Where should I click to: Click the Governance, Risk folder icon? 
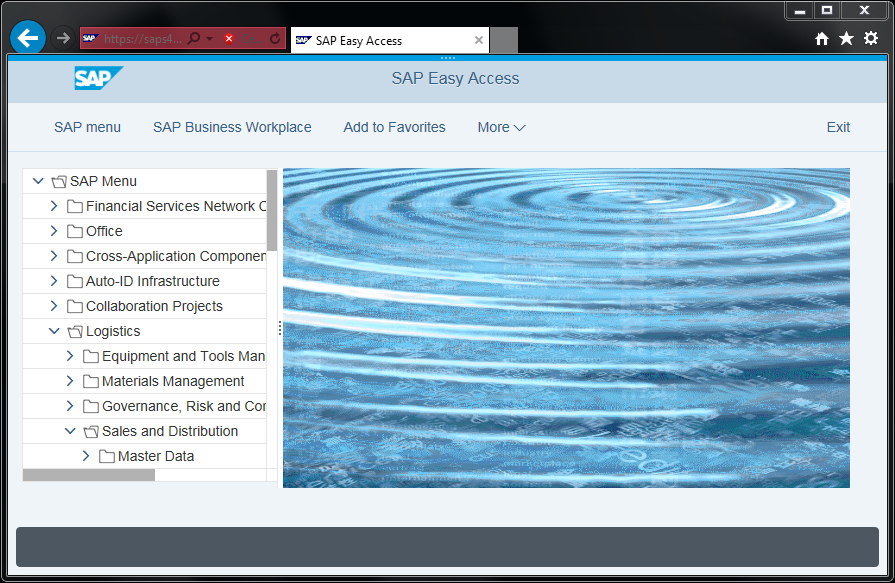click(x=91, y=407)
